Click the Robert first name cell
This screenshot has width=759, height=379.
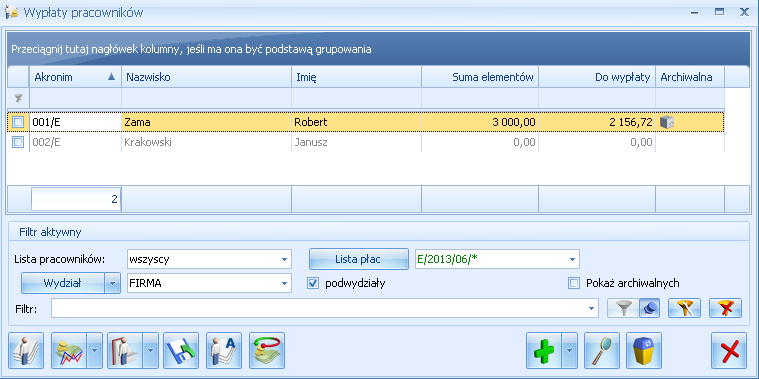[356, 122]
